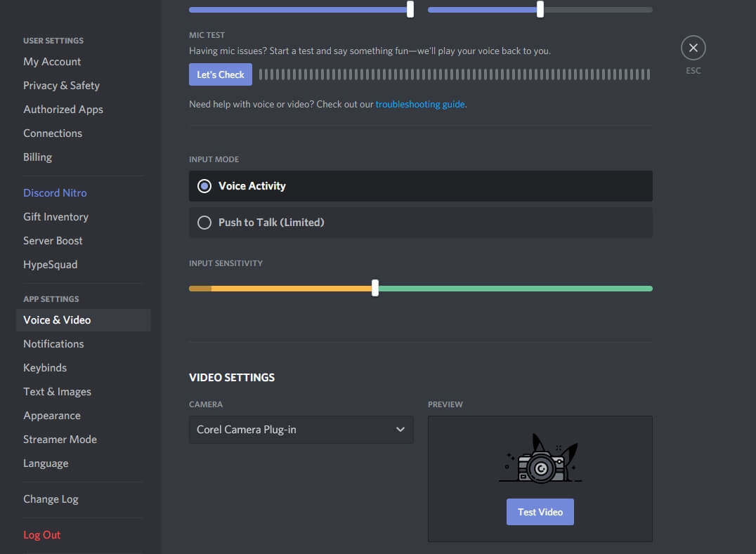This screenshot has width=756, height=554.
Task: Open the HypeSquad section
Action: pos(50,265)
